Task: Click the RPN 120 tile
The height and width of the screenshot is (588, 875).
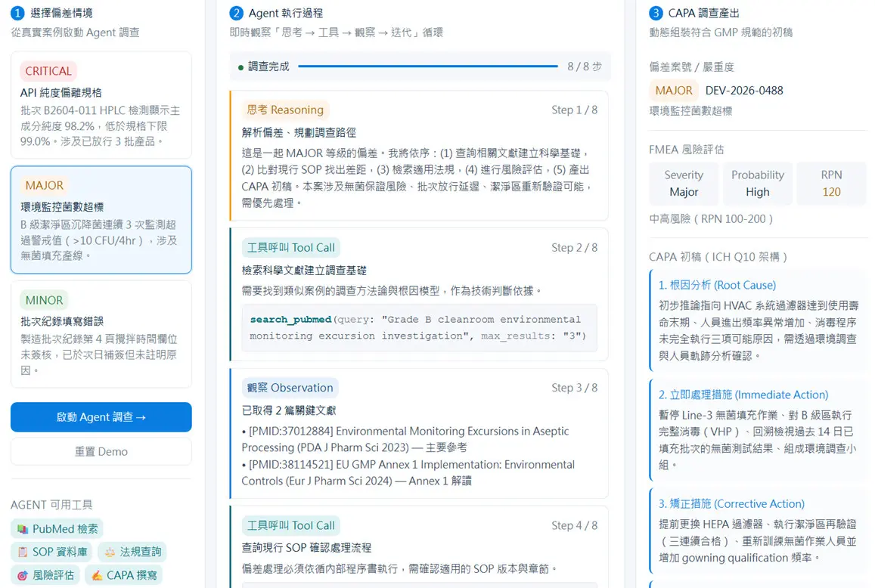Action: point(831,184)
